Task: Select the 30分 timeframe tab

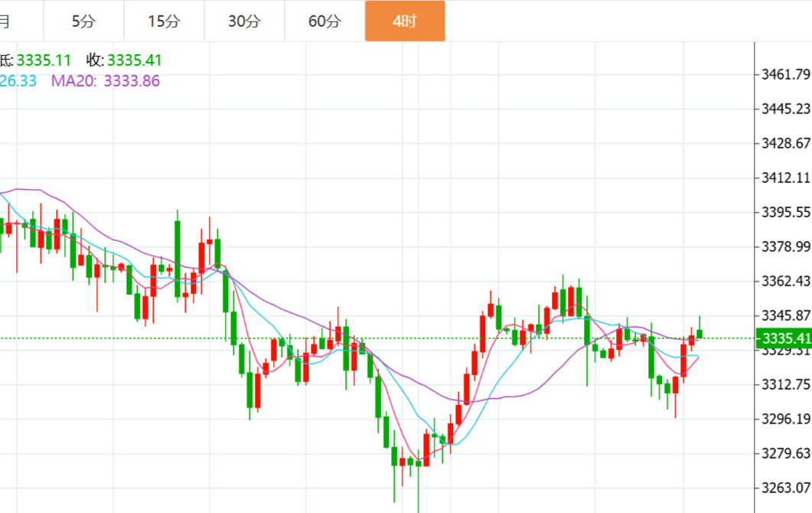Action: tap(244, 21)
